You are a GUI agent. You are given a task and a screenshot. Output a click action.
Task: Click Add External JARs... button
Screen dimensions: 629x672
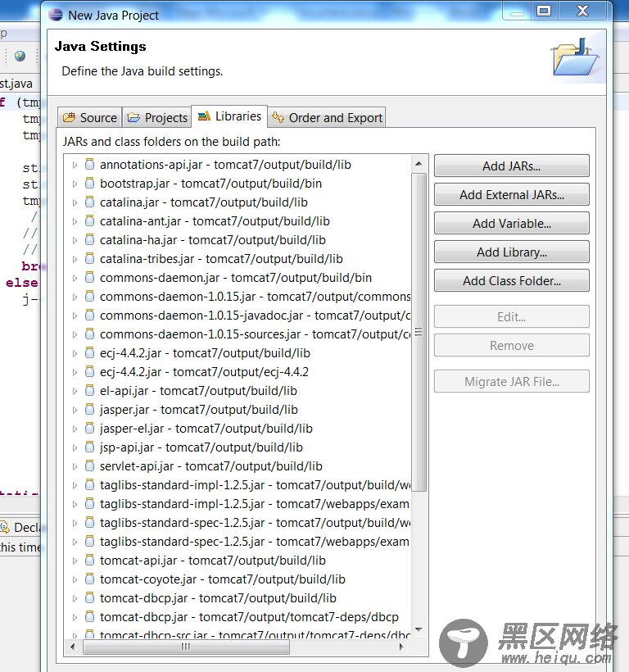tap(512, 194)
